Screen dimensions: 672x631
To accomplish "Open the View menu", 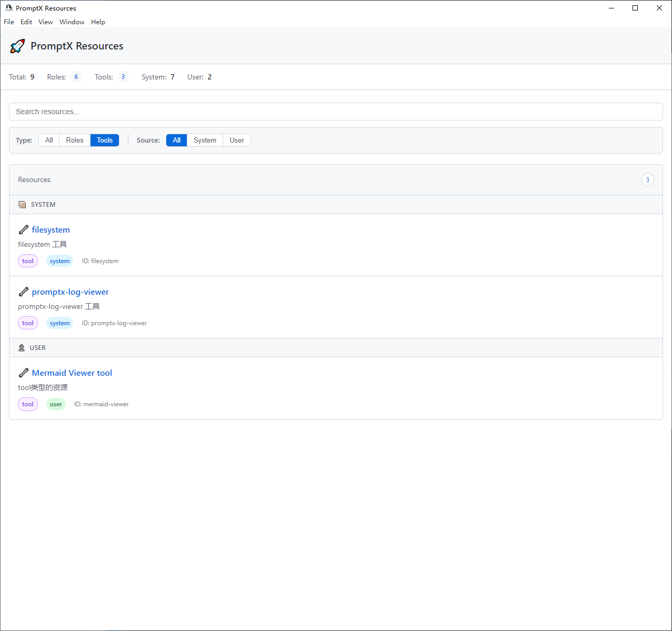I will [46, 22].
